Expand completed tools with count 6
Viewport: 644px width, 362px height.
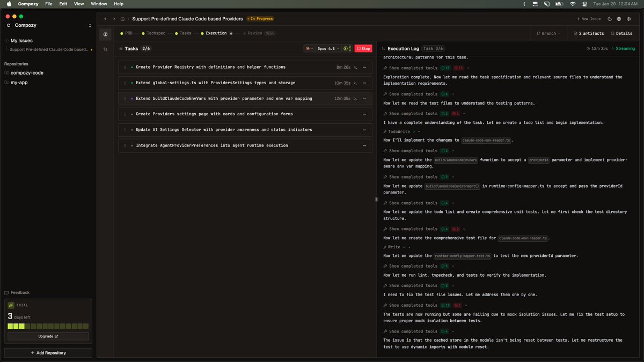click(x=418, y=94)
